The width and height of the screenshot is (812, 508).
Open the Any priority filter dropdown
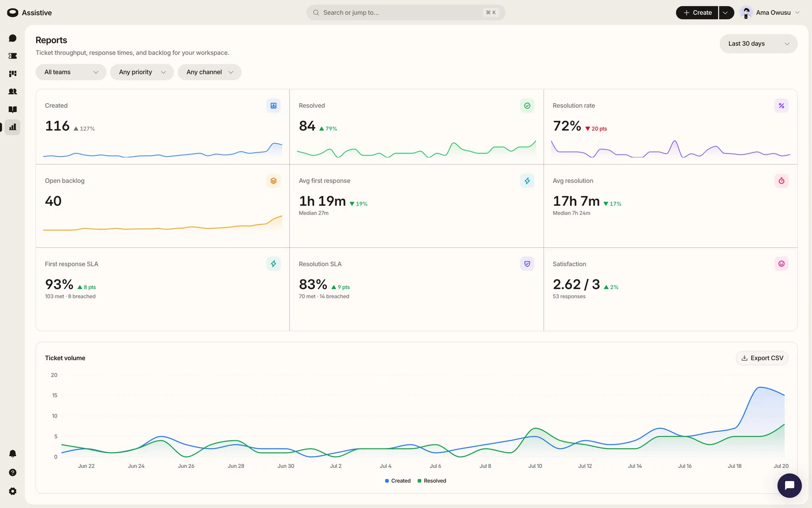142,72
